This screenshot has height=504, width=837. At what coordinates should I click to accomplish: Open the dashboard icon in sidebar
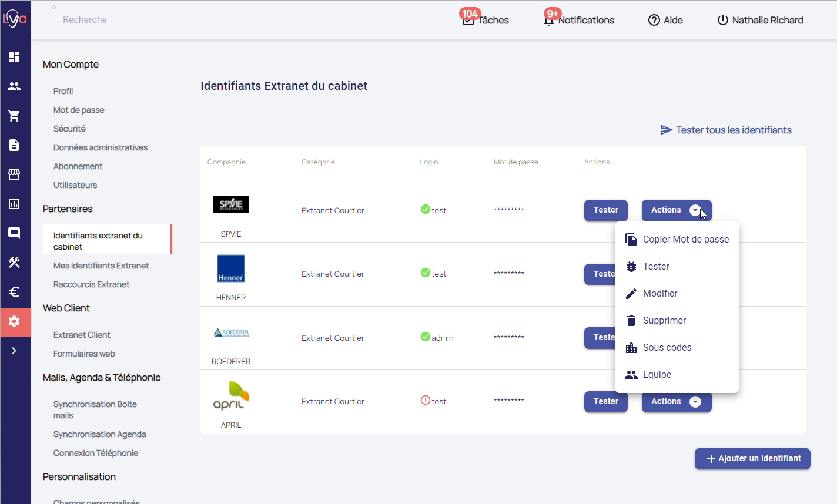[x=14, y=57]
